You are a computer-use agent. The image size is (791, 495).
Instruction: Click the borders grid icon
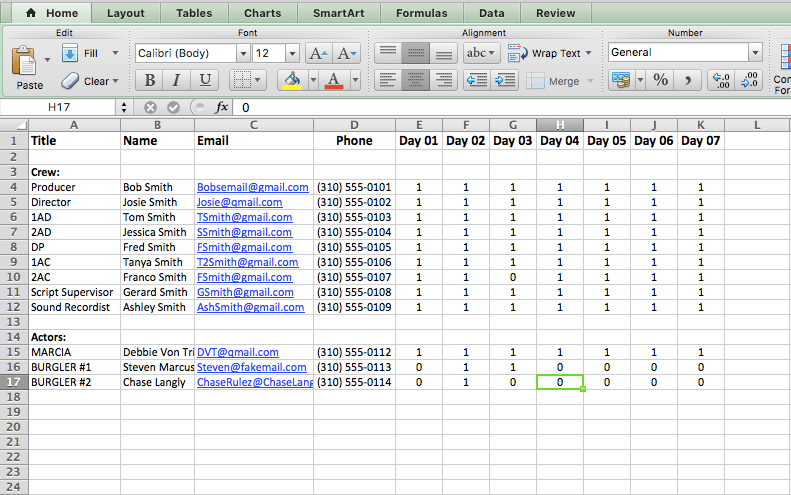click(x=242, y=80)
